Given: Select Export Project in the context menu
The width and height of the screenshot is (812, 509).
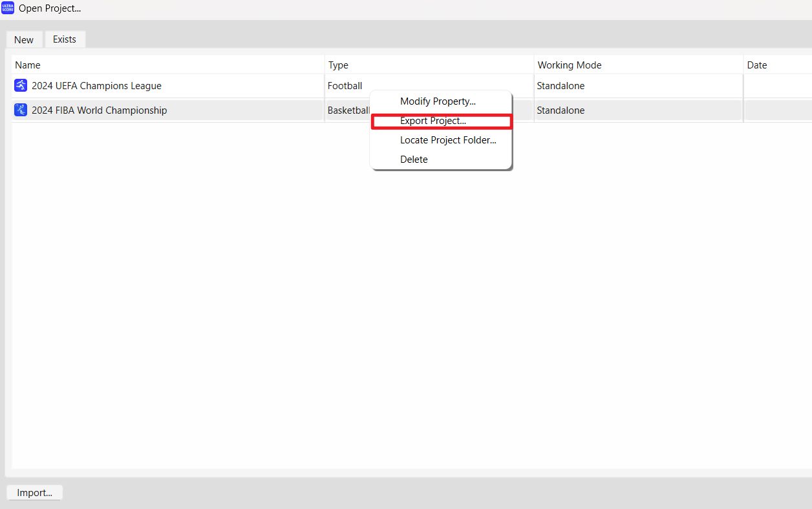Looking at the screenshot, I should click(x=433, y=121).
